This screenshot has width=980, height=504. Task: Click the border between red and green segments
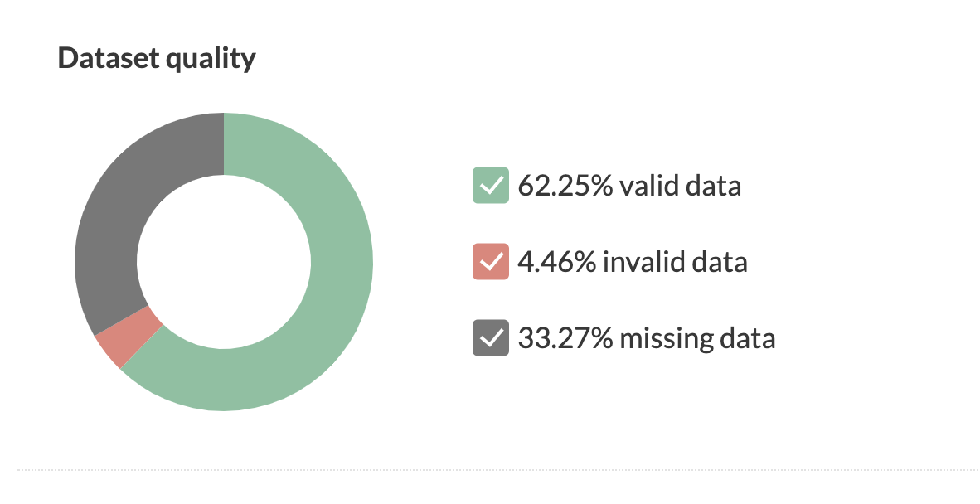click(142, 348)
